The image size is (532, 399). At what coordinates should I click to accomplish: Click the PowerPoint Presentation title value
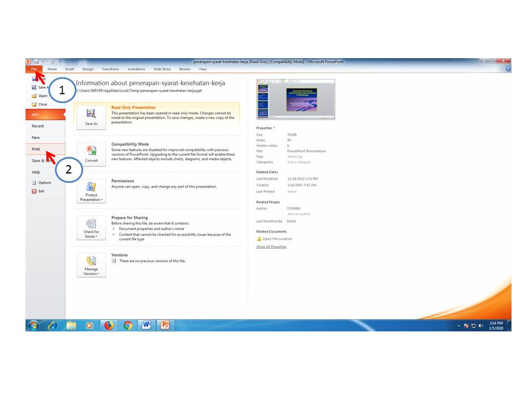pos(306,151)
